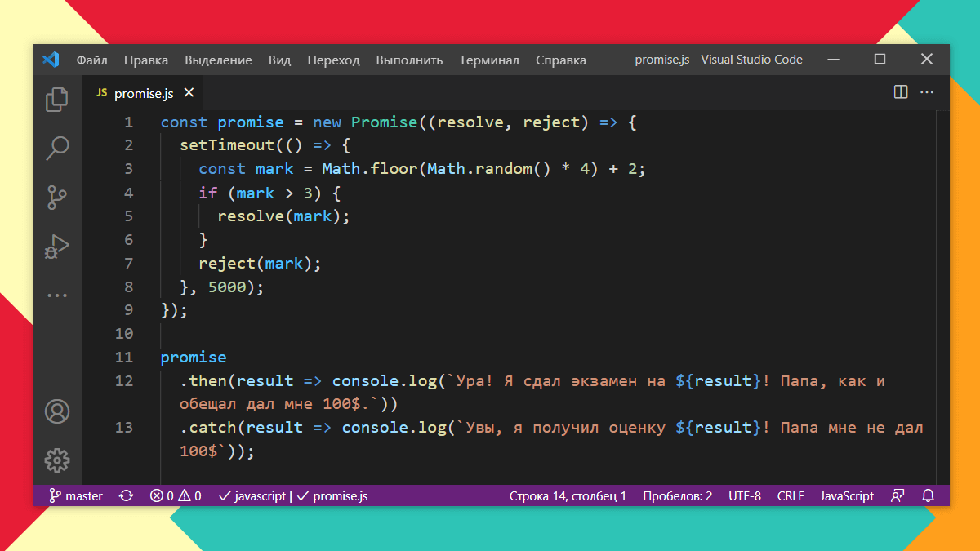This screenshot has width=980, height=551.
Task: Click the synchronize changes icon in status bar
Action: pos(125,495)
